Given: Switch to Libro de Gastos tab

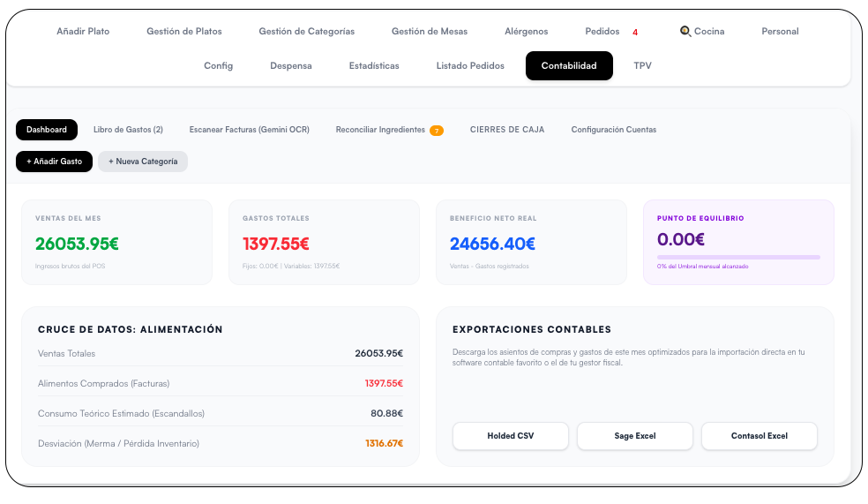Looking at the screenshot, I should 128,130.
